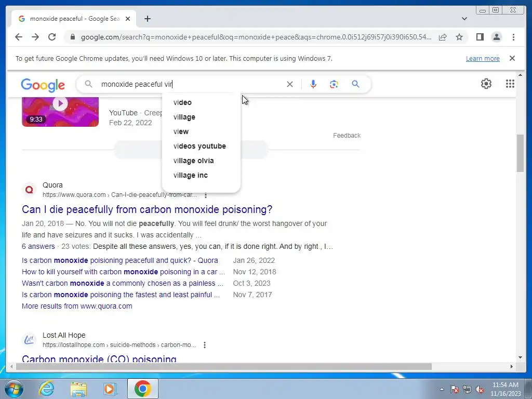This screenshot has height=399, width=532.
Task: Go back to the previous page
Action: (19, 37)
